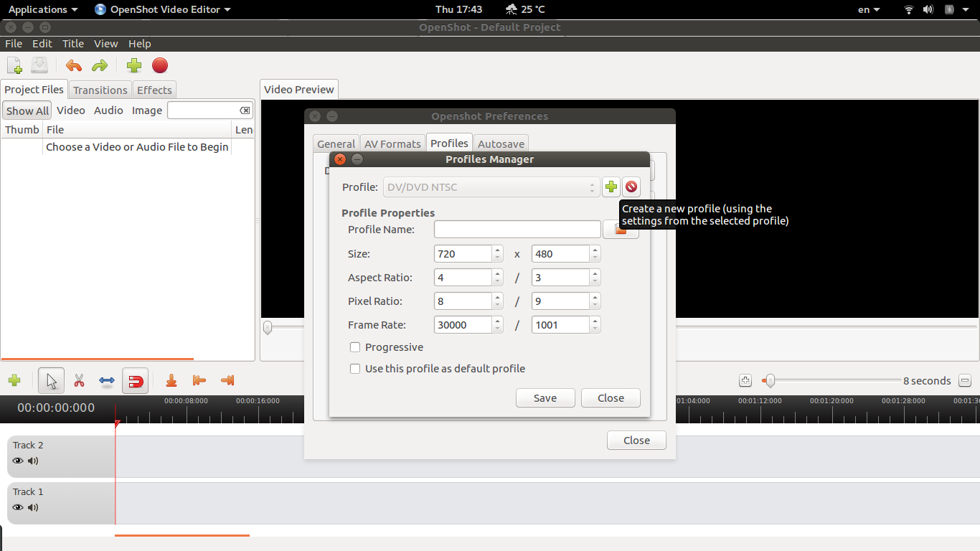980x551 pixels.
Task: Click Close in Openshot Preferences dialog
Action: click(x=636, y=441)
